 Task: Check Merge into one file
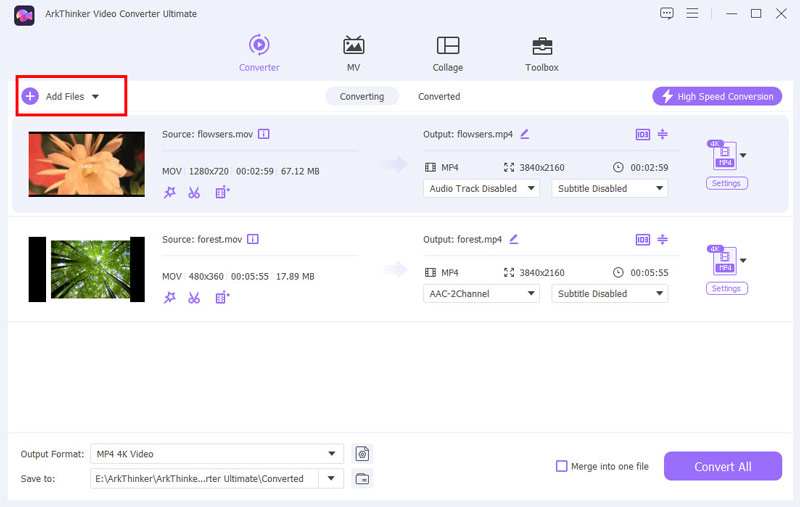(561, 466)
